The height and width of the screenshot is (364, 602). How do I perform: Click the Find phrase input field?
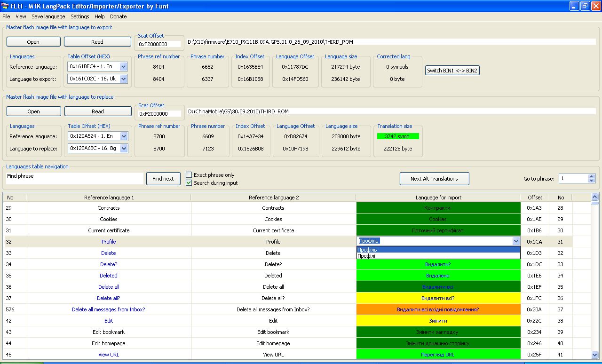click(74, 178)
